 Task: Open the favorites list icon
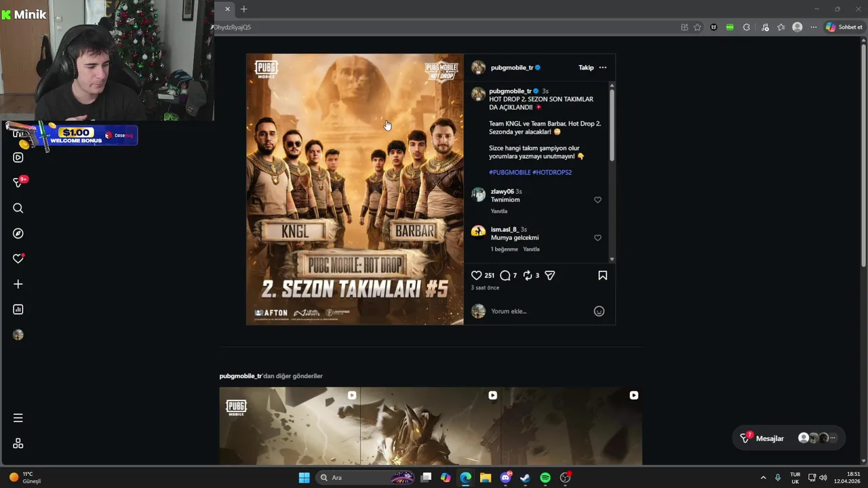coord(781,27)
